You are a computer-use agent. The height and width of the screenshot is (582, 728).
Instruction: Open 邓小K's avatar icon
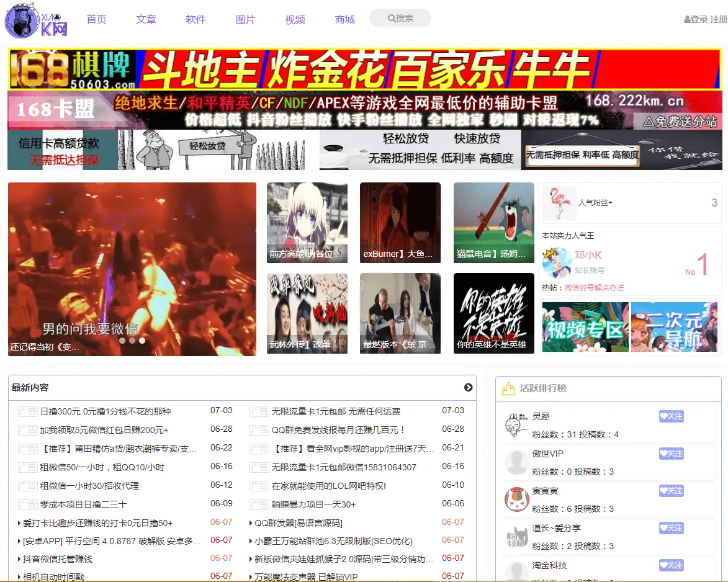tap(557, 262)
